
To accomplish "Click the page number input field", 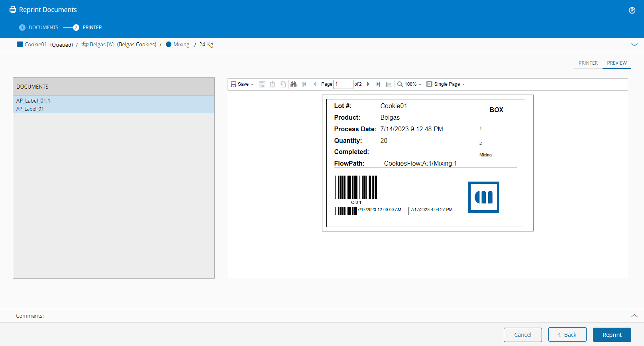I will 343,84.
